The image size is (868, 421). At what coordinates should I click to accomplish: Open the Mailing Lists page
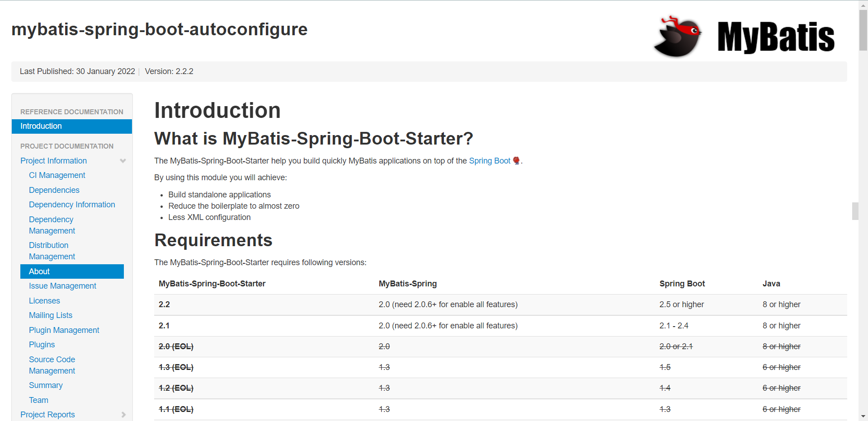(51, 315)
